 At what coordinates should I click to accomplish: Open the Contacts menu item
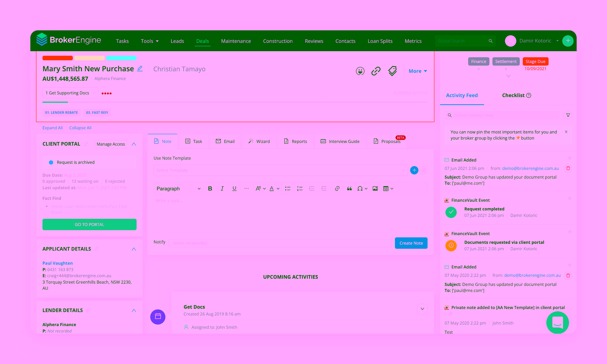click(345, 41)
